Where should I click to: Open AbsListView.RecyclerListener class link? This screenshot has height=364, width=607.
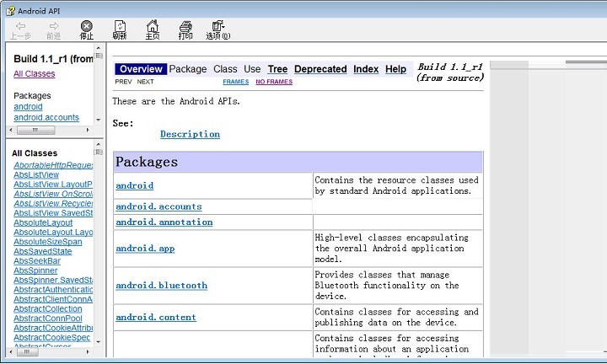coord(53,203)
